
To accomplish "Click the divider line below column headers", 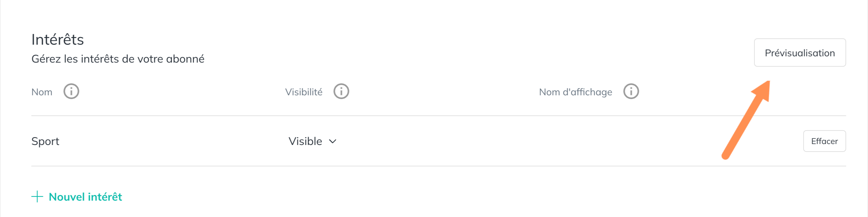I will click(438, 116).
